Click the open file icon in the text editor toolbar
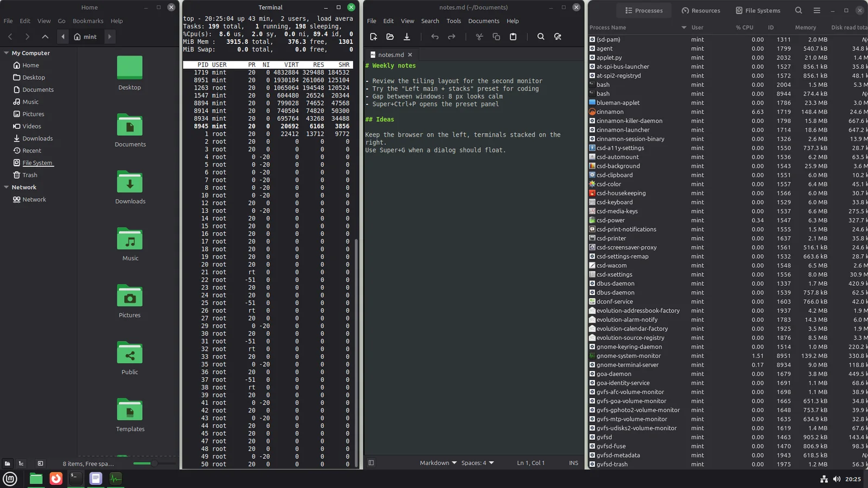The image size is (868, 488). 390,37
